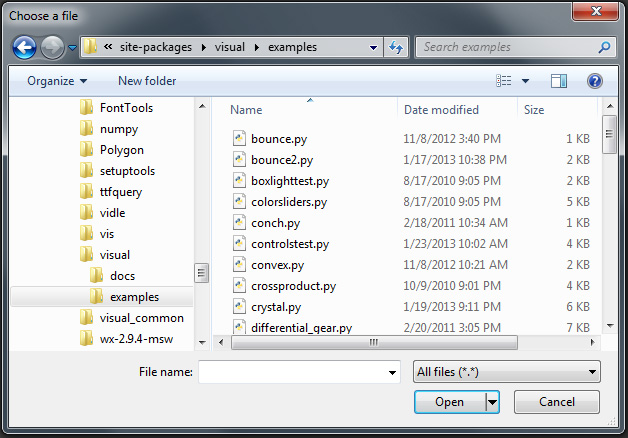The image size is (628, 438).
Task: Click New folder in the toolbar
Action: 147,81
